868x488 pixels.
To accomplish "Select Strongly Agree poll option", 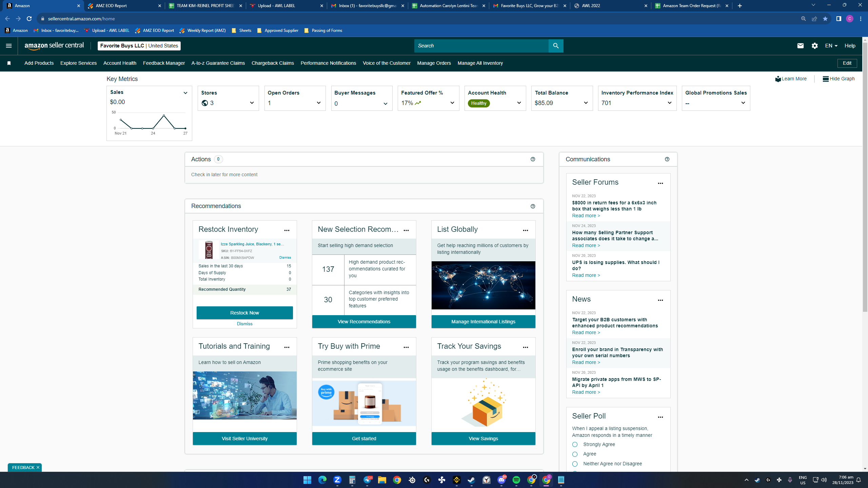I will 575,444.
